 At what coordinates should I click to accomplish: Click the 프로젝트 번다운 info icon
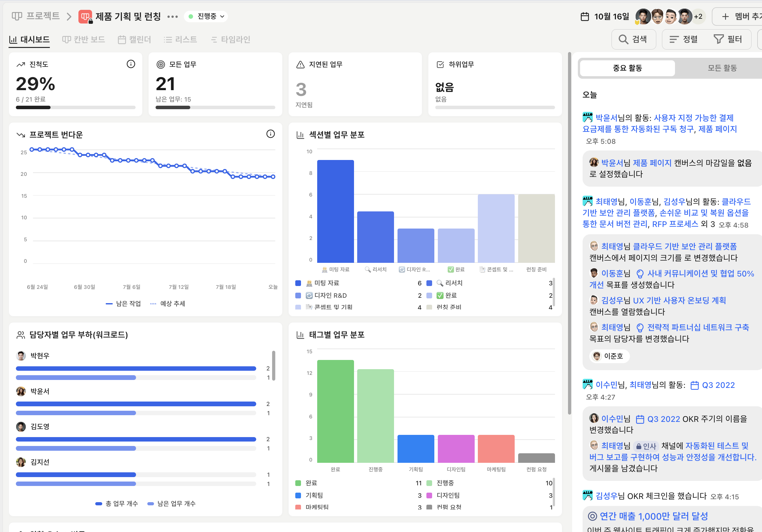271,134
